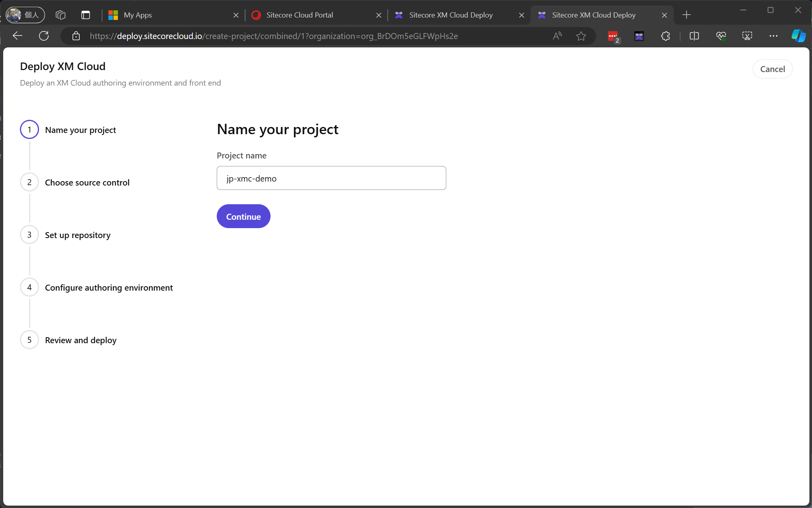Select step 3 circle Set up repository

click(x=29, y=234)
